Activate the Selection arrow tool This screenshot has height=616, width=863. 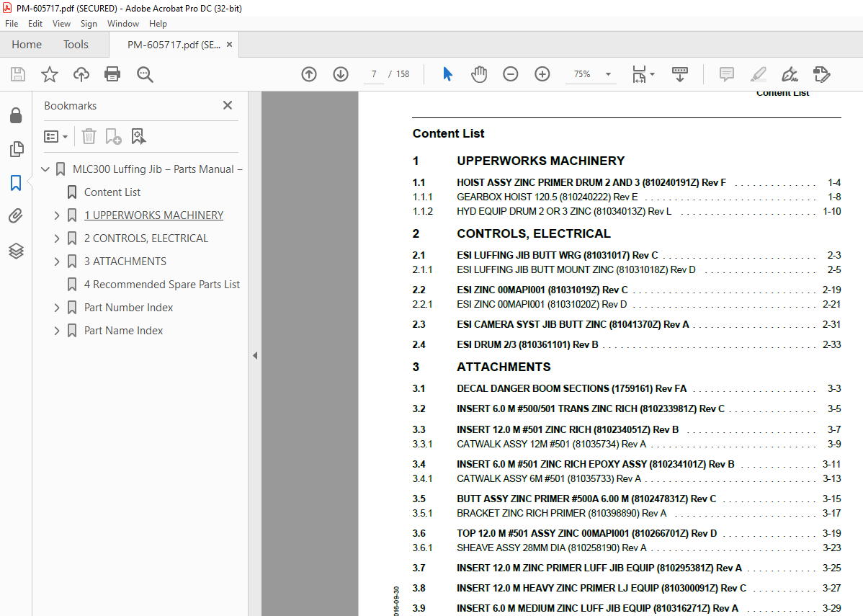[447, 74]
